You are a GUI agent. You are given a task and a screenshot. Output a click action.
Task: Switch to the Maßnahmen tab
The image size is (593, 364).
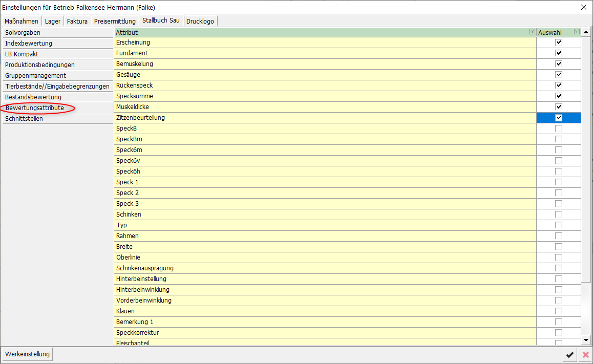coord(22,21)
